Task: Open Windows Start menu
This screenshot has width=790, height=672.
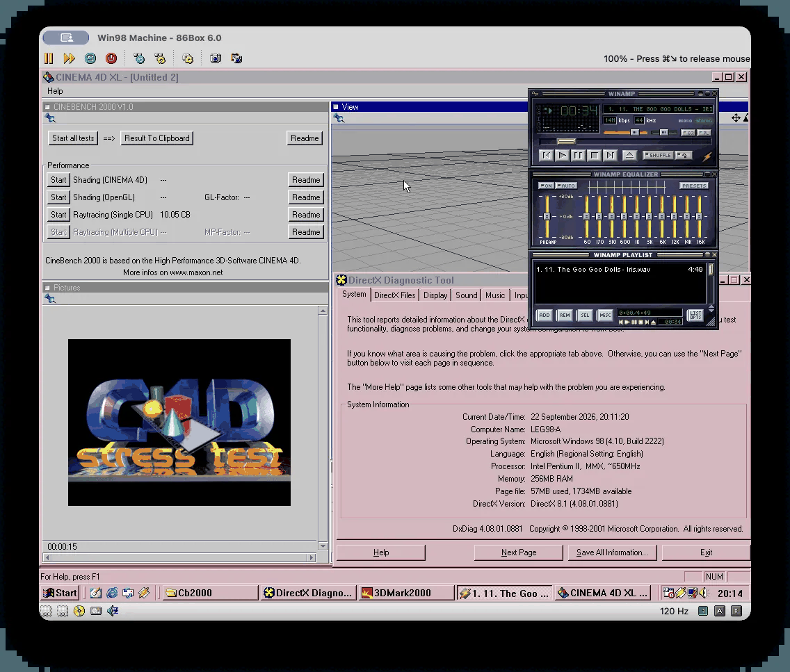Action: [x=60, y=593]
